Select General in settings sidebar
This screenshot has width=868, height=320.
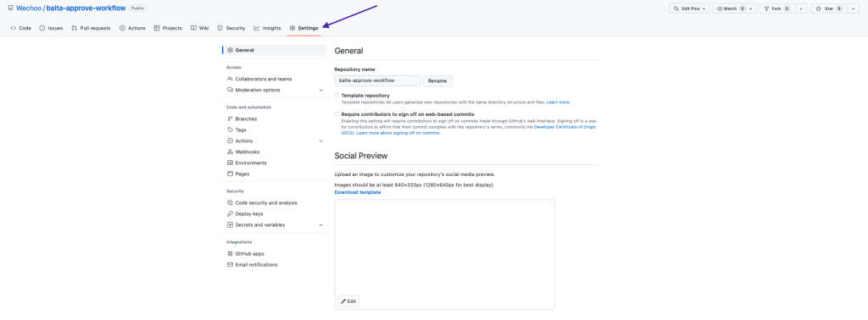click(275, 50)
